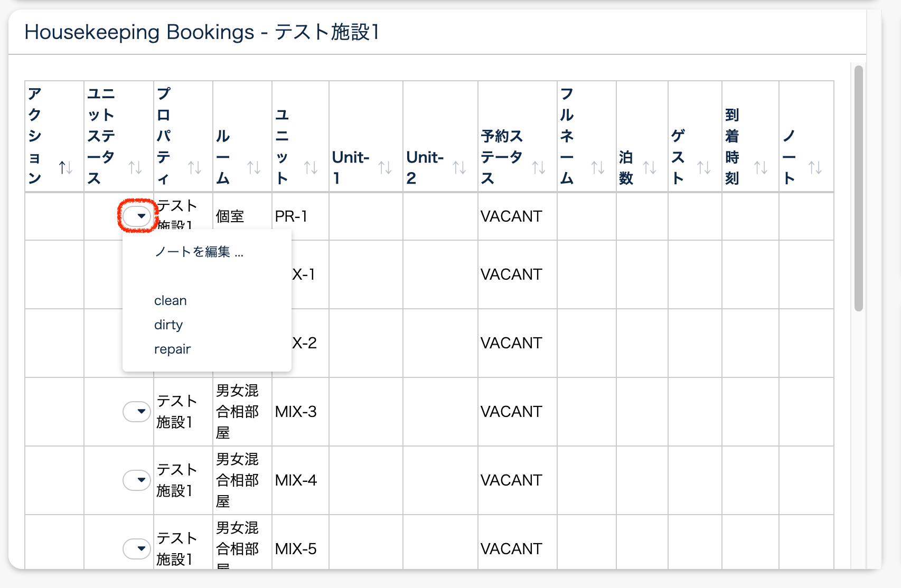The height and width of the screenshot is (588, 901).
Task: Expand status dropdown for MIX-5 row
Action: click(137, 548)
